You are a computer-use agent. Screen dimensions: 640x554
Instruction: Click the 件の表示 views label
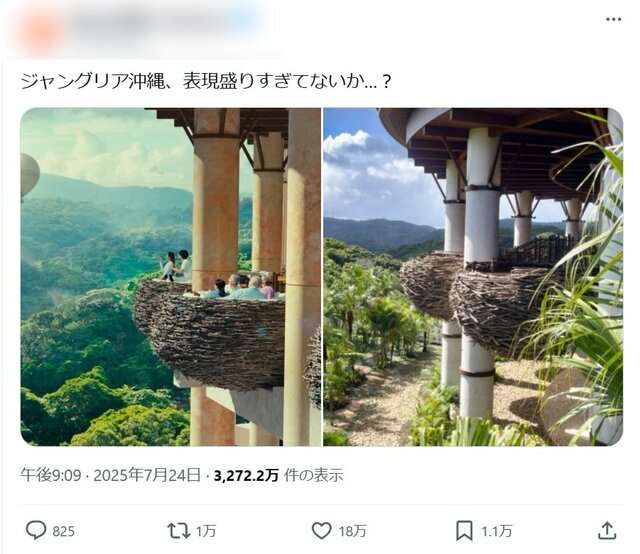[x=313, y=475]
